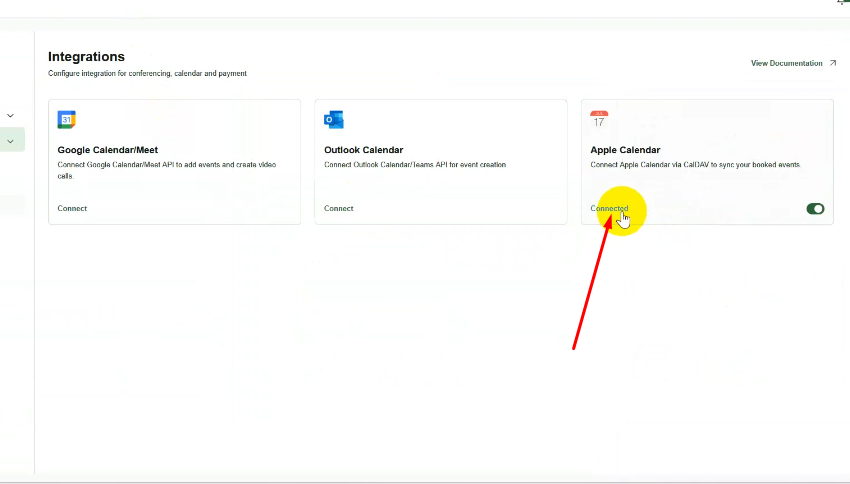Image resolution: width=850 pixels, height=484 pixels.
Task: Click the Outlook Calendar icon
Action: pyautogui.click(x=333, y=120)
